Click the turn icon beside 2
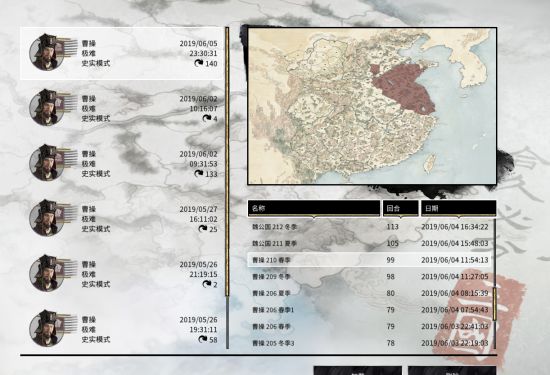 coord(207,284)
